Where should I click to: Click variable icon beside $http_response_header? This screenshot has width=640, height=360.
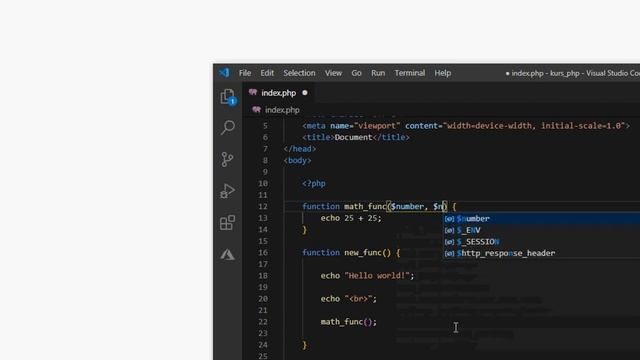click(449, 253)
